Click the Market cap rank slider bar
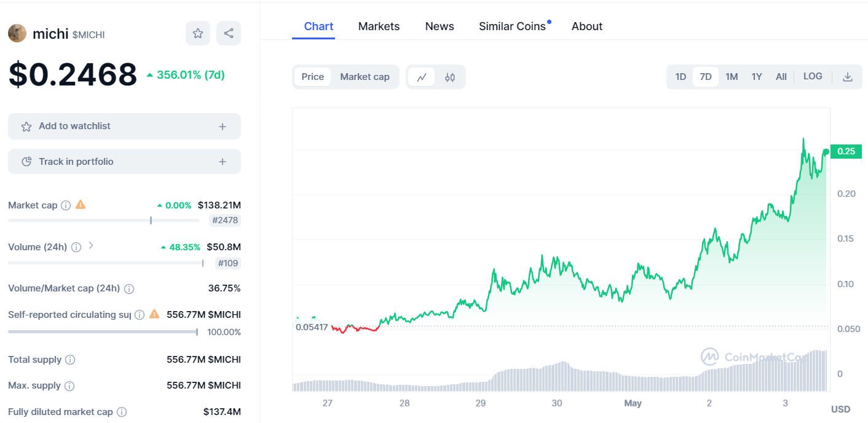The width and height of the screenshot is (868, 423). tap(103, 220)
